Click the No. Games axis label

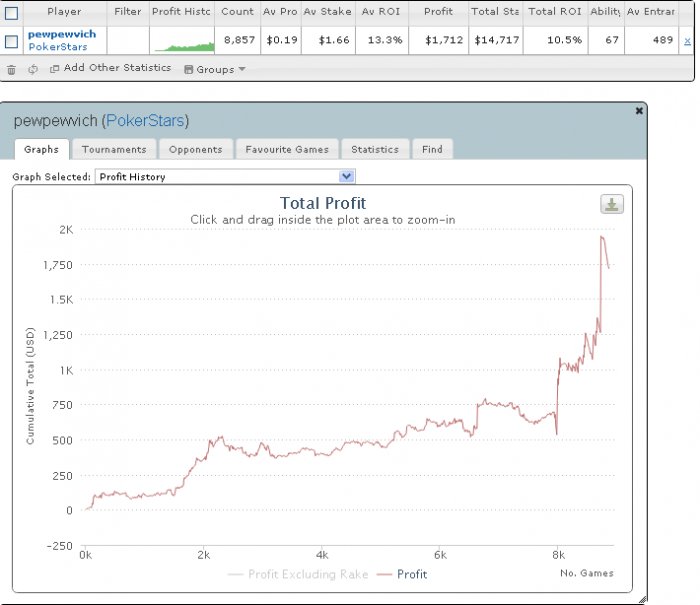tap(587, 573)
